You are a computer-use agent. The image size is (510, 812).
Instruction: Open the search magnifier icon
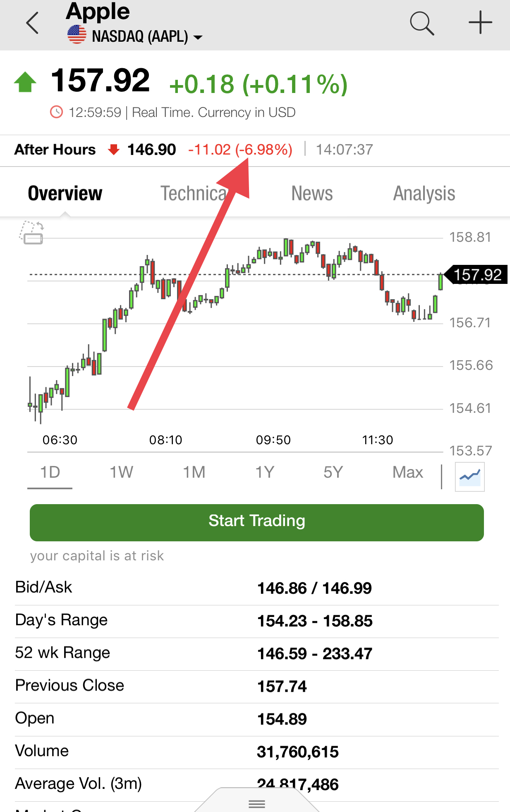click(422, 23)
